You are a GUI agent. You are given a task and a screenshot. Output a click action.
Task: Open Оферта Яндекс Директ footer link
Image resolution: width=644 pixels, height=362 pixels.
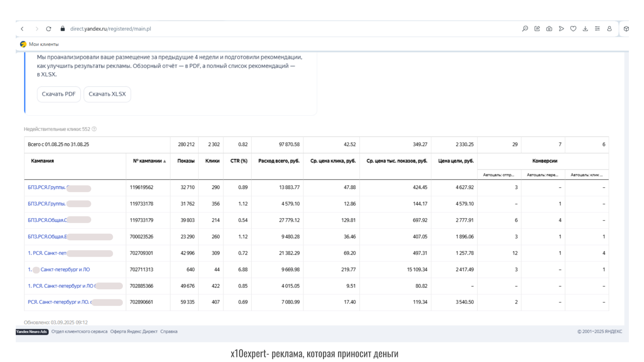[x=134, y=331]
